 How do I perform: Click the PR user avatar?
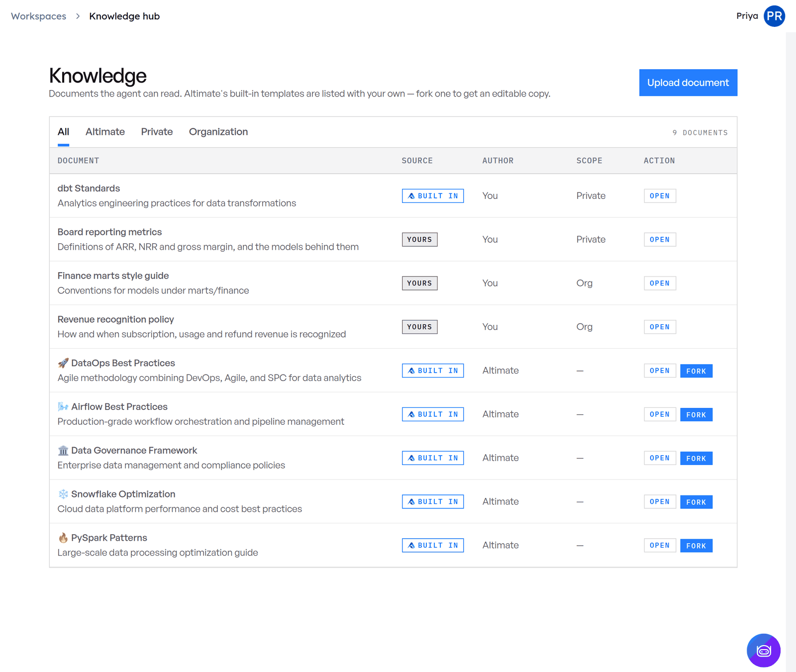click(774, 16)
